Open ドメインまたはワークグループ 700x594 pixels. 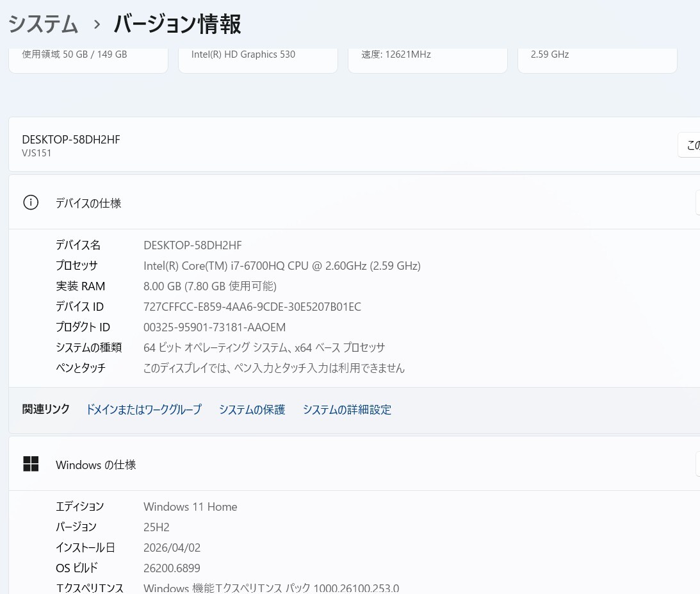click(143, 409)
